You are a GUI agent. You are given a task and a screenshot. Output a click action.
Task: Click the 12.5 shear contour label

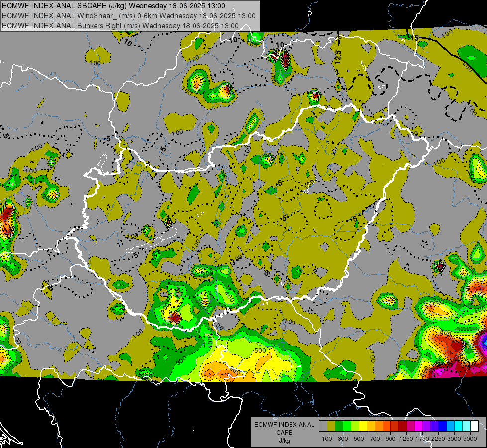pos(338,57)
